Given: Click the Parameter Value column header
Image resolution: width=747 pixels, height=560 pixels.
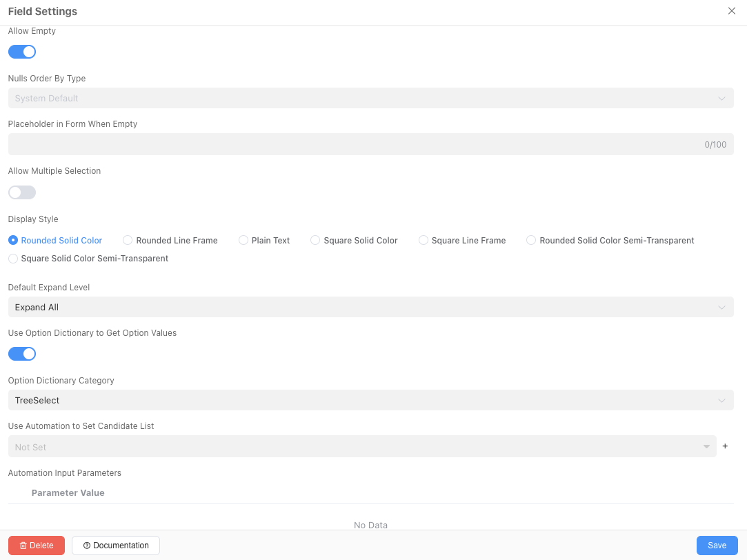Looking at the screenshot, I should point(68,493).
